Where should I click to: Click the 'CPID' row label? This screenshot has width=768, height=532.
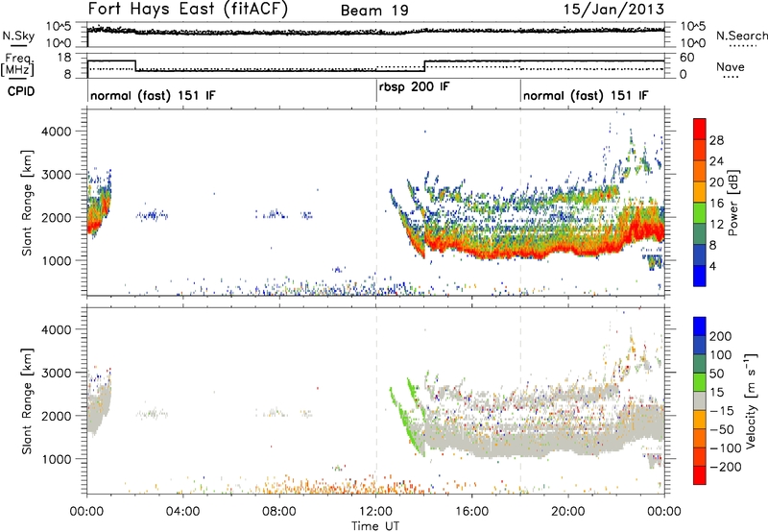[x=21, y=91]
